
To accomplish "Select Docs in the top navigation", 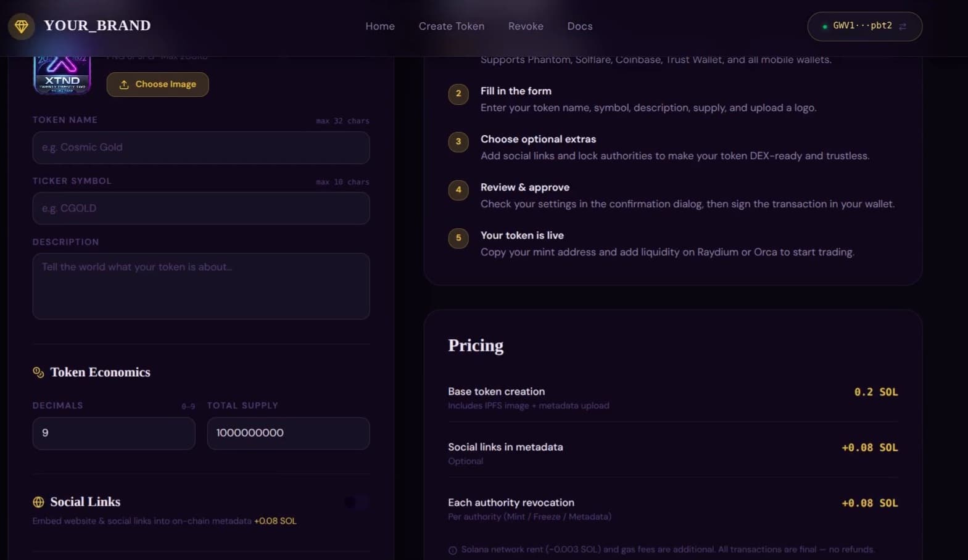I will pos(579,26).
